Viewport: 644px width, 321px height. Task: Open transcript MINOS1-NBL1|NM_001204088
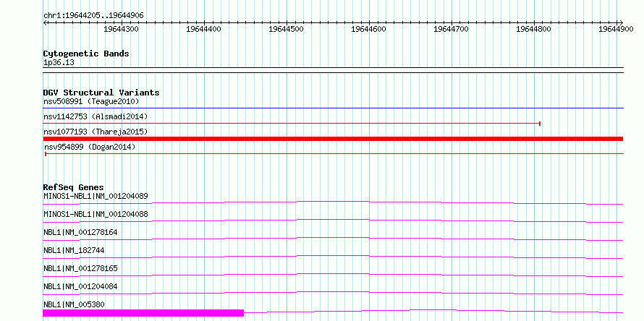tap(96, 214)
